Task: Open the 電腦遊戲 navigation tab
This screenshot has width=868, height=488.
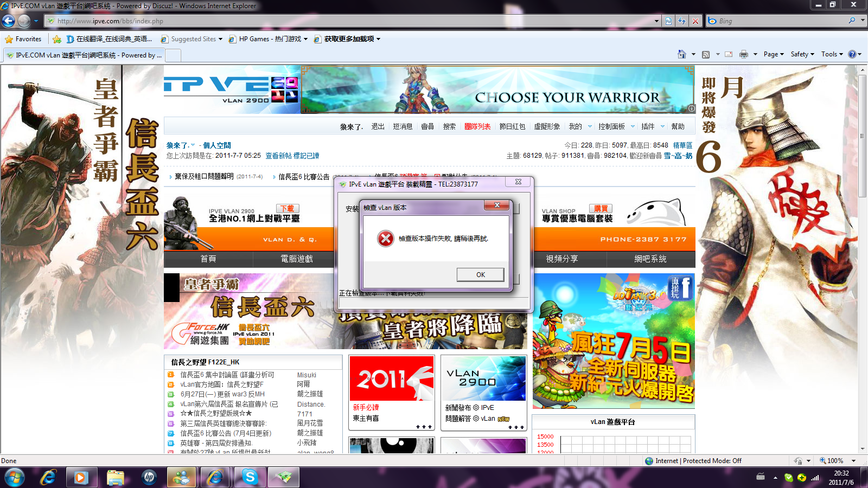Action: pos(297,259)
